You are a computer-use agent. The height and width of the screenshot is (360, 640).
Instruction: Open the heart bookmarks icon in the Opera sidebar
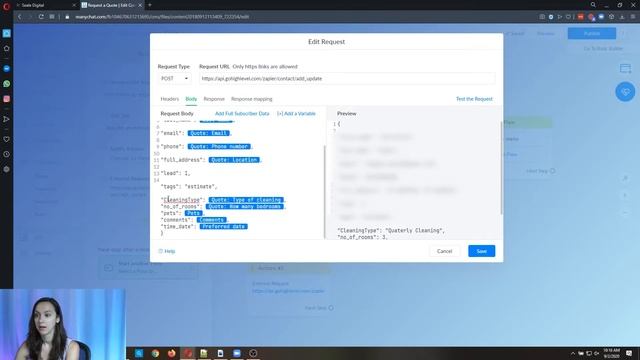7,139
